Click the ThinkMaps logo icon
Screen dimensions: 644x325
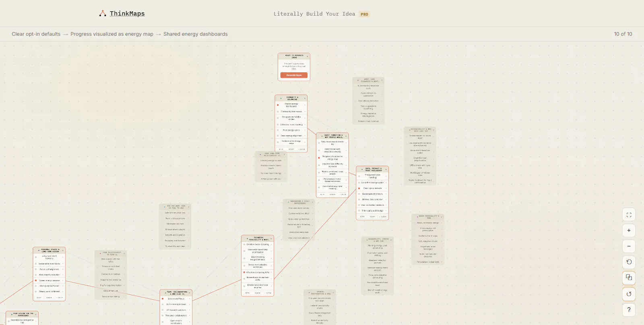click(x=103, y=14)
